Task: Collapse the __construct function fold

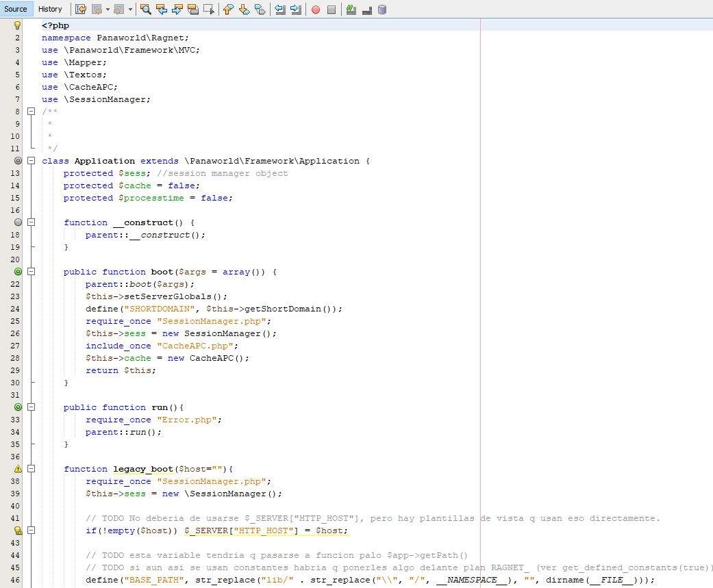Action: coord(31,222)
